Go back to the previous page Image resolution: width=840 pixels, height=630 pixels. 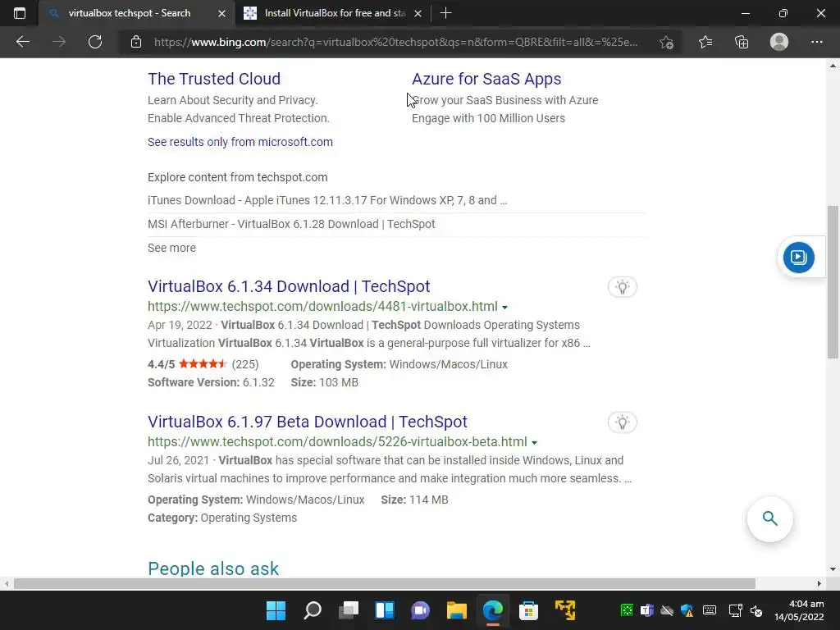(22, 42)
